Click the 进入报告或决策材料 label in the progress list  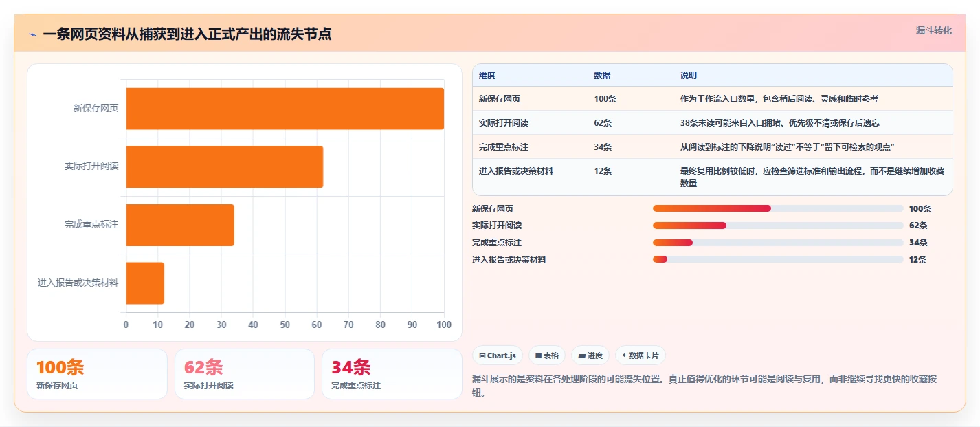click(x=509, y=260)
